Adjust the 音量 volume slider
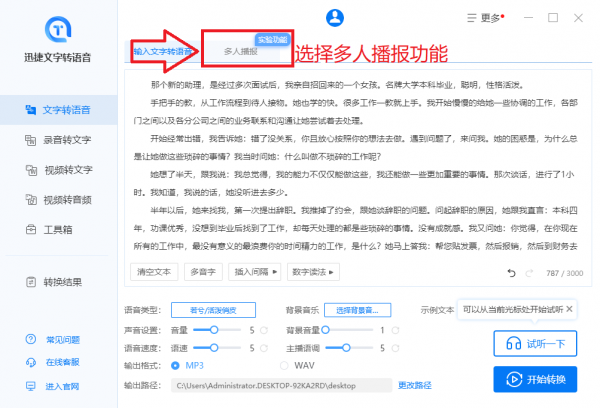Screen dimensions: 600x408 (217, 330)
